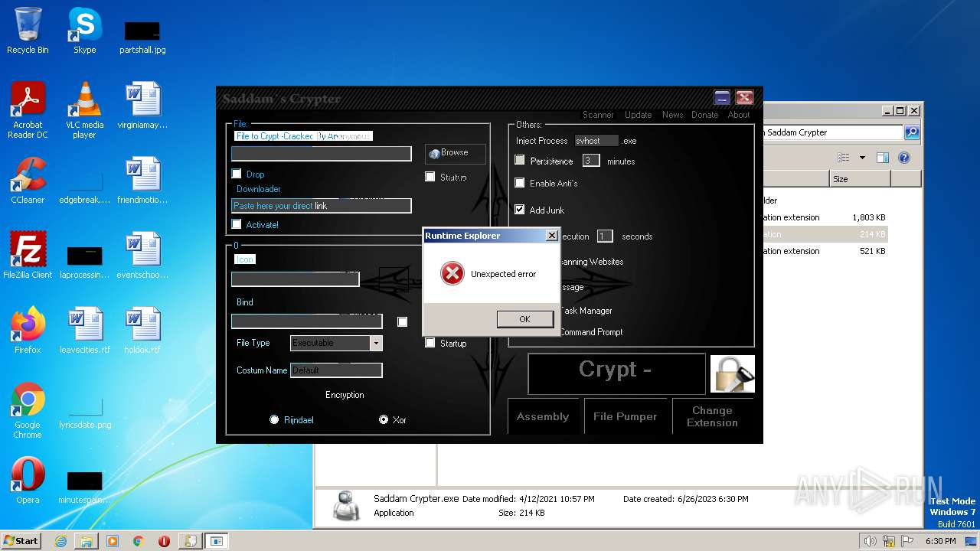980x551 pixels.
Task: Launch FileZilla Client shortcut
Action: 28,256
